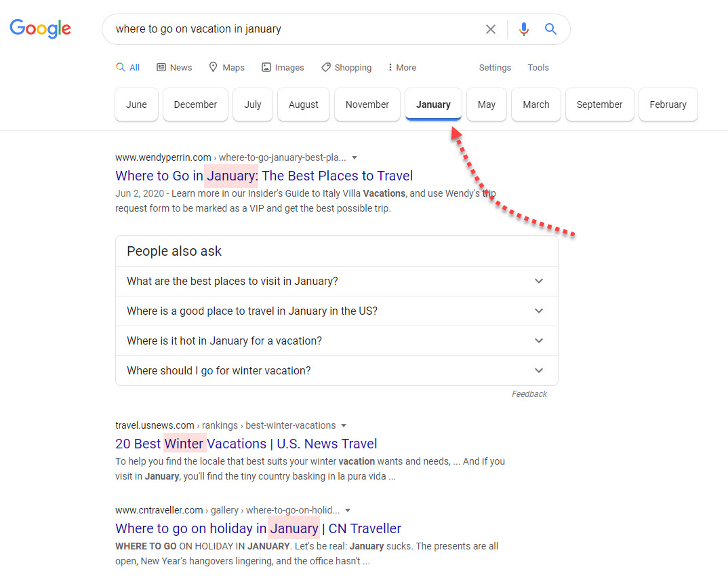The height and width of the screenshot is (582, 728).
Task: Open the More options menu
Action: click(402, 68)
